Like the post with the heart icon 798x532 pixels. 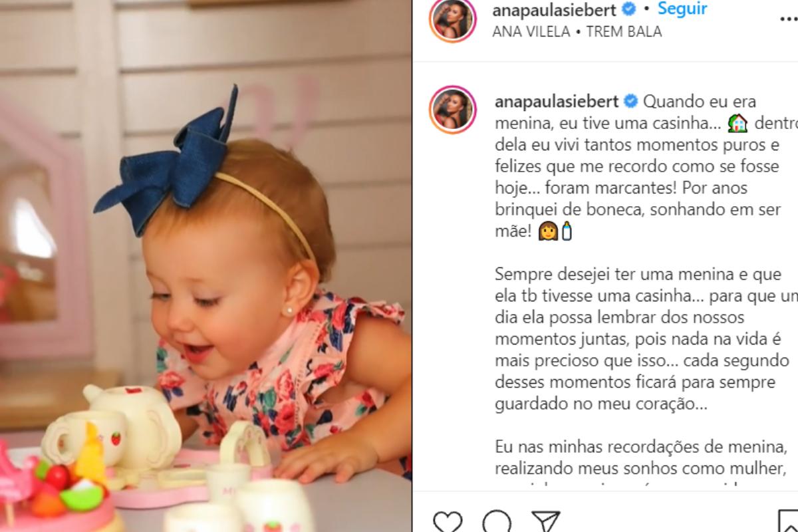click(447, 523)
